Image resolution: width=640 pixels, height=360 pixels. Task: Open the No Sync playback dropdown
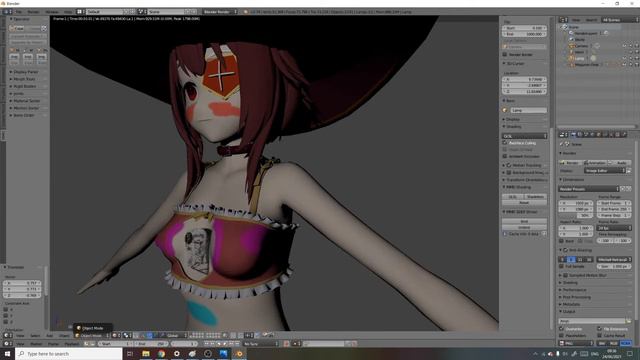260,344
